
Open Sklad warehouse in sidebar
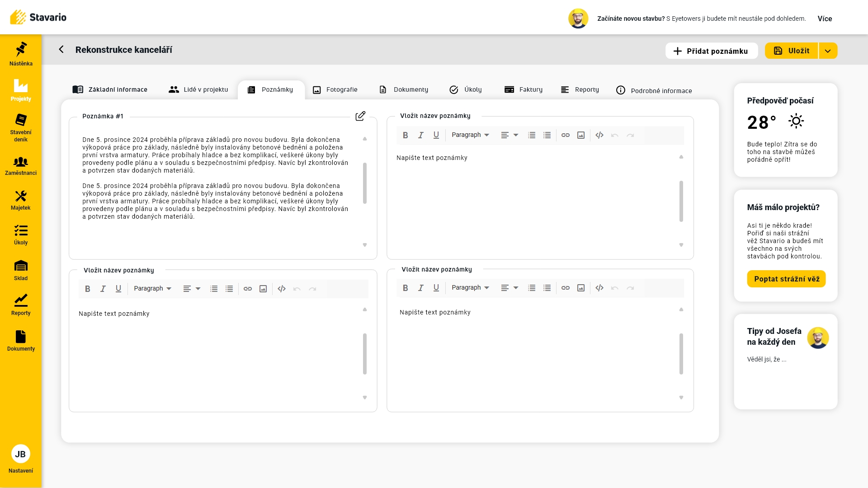21,270
